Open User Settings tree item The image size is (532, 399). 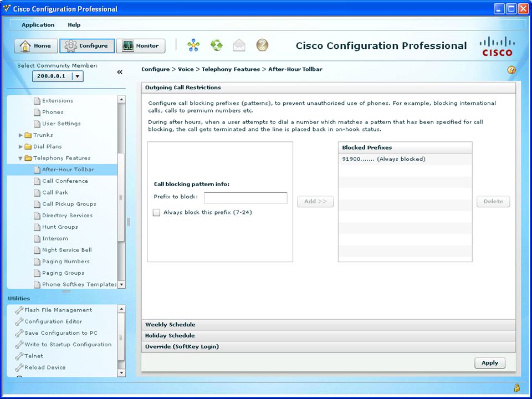[x=61, y=124]
